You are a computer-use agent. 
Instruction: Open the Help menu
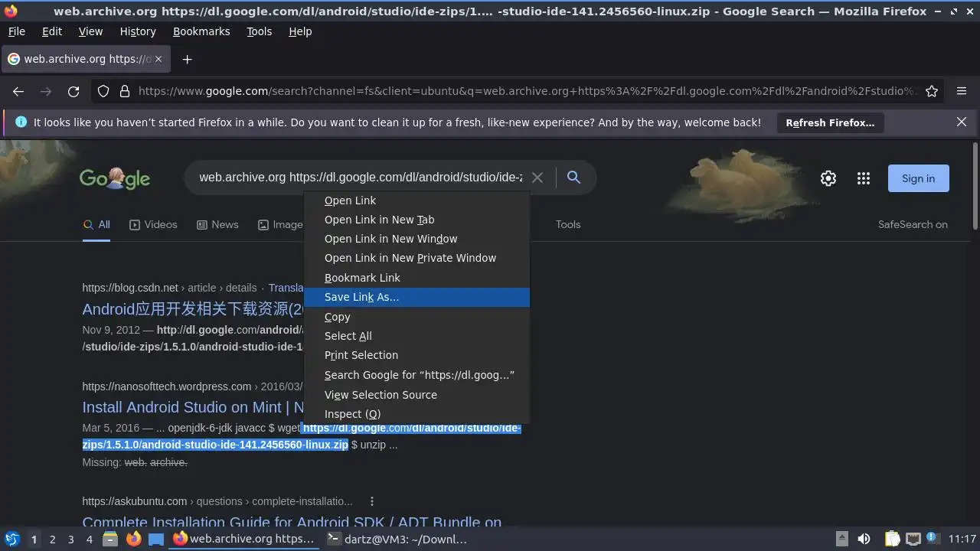coord(300,31)
